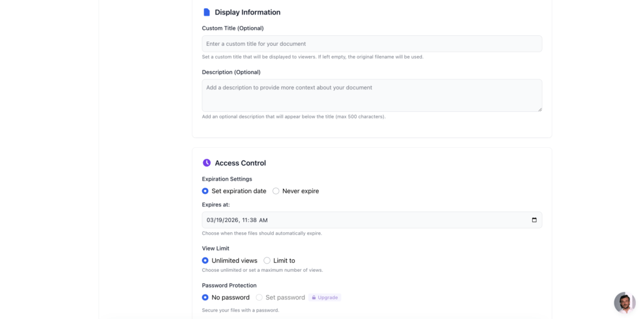The image size is (644, 319).
Task: Select the minutes value in expiry time
Action: coord(254,220)
